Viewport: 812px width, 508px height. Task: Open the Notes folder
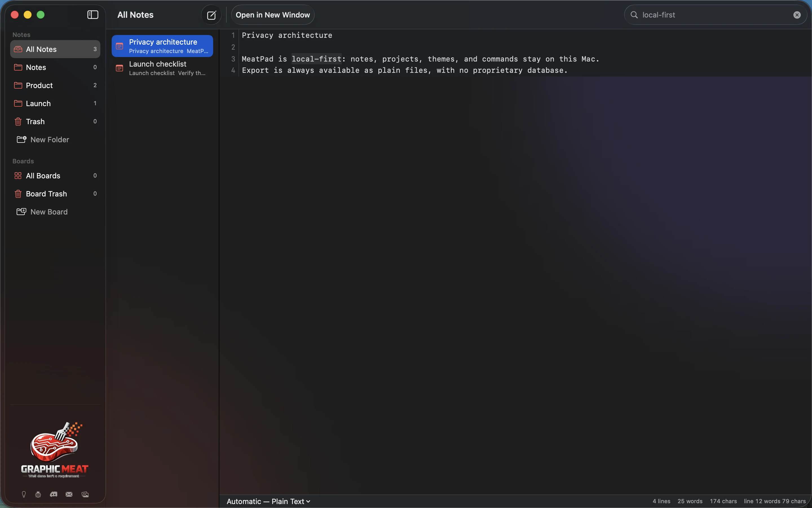pos(55,67)
